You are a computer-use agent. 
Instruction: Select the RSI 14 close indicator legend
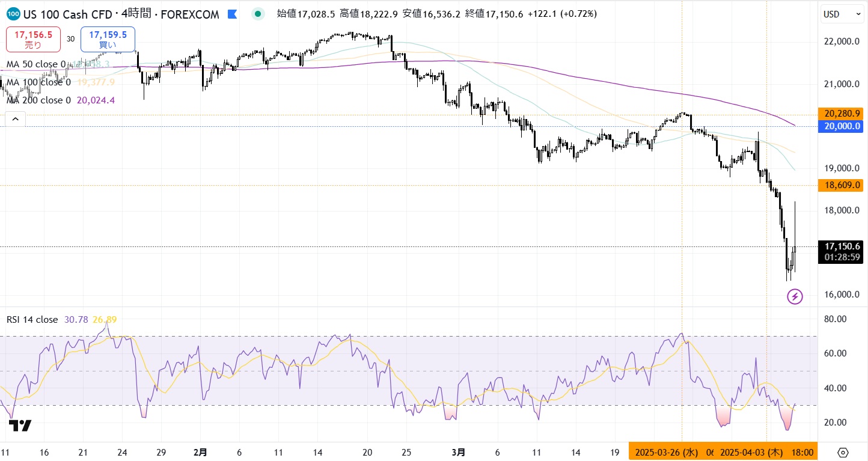[x=32, y=320]
